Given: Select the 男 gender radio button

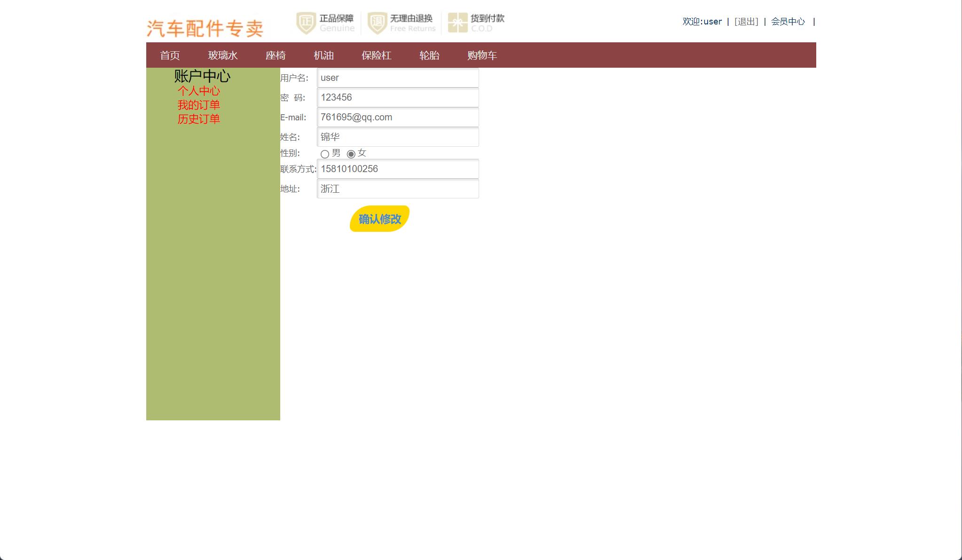Looking at the screenshot, I should click(325, 153).
